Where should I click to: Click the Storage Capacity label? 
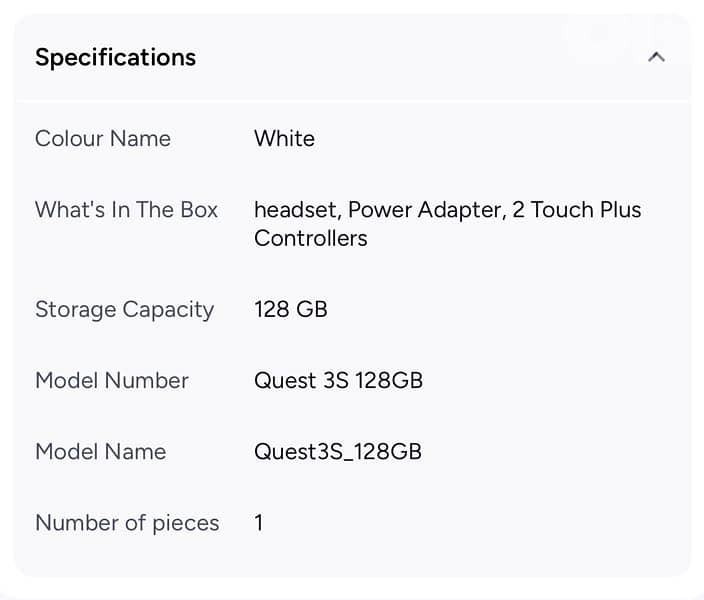tap(124, 309)
